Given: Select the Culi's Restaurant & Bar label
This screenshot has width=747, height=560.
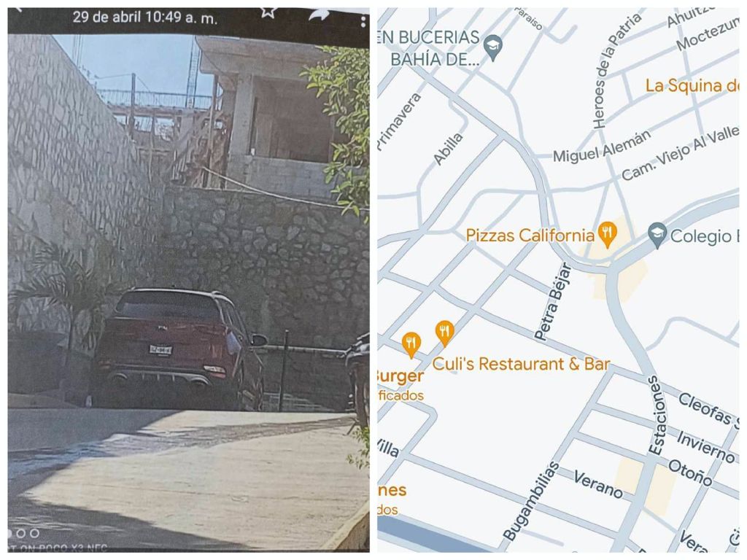Looking at the screenshot, I should click(521, 364).
